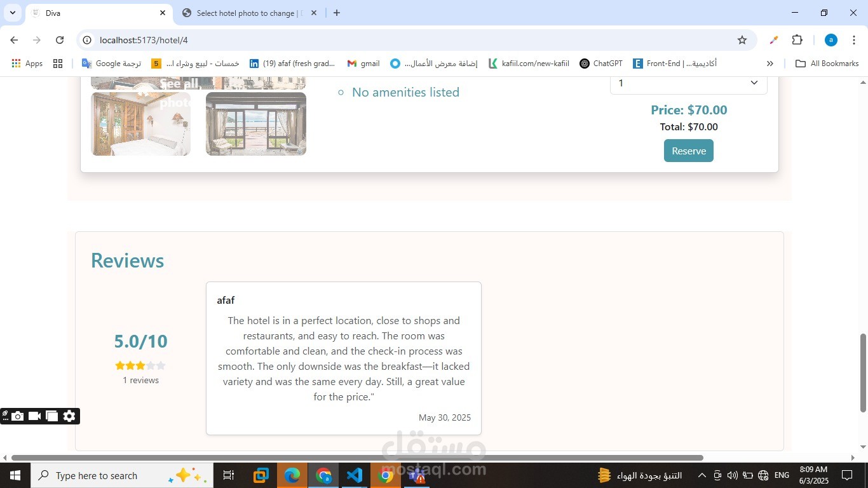The width and height of the screenshot is (868, 488).
Task: Click the battery tray icon
Action: pos(748,475)
